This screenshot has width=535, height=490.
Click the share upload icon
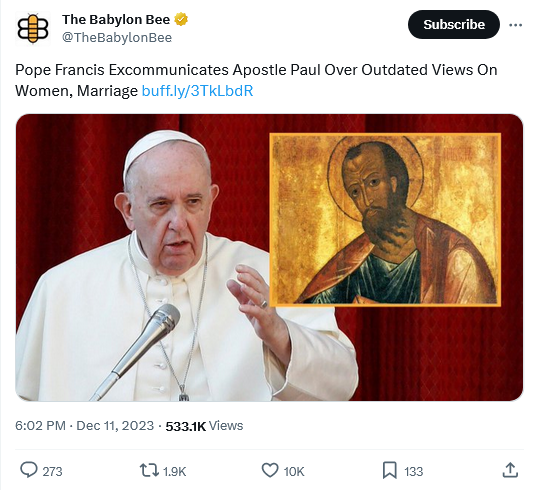click(510, 471)
